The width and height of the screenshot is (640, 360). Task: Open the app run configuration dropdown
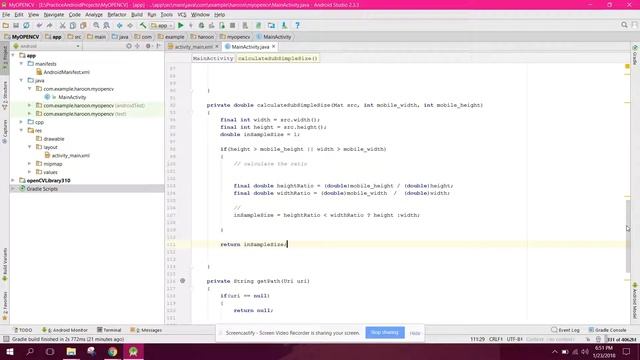(162, 25)
